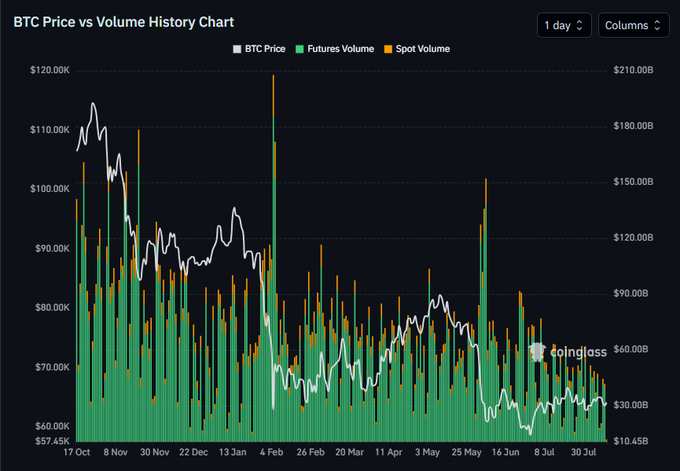This screenshot has width=680, height=471.
Task: Click the 11 Apr date label
Action: pos(389,452)
